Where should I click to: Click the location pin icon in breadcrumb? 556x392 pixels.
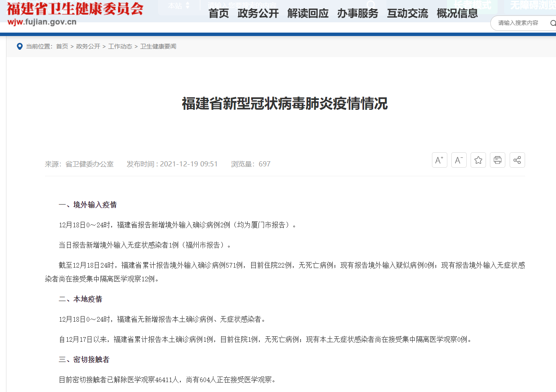click(x=19, y=46)
